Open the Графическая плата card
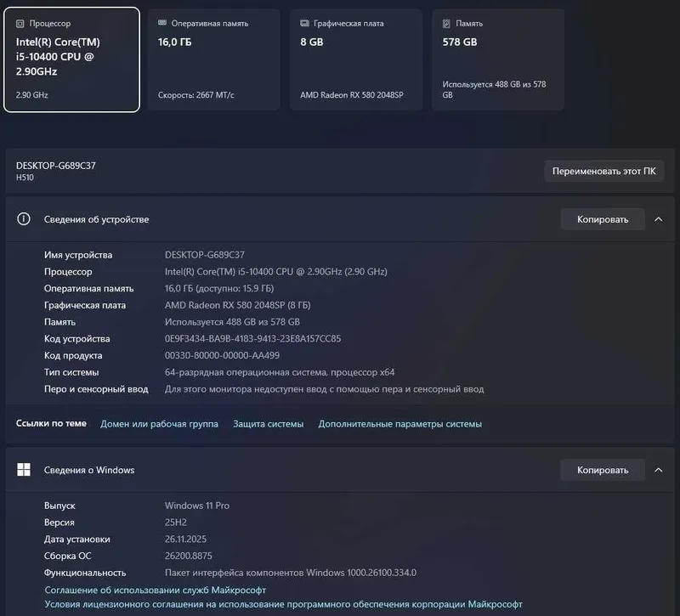The height and width of the screenshot is (616, 680). [x=355, y=59]
